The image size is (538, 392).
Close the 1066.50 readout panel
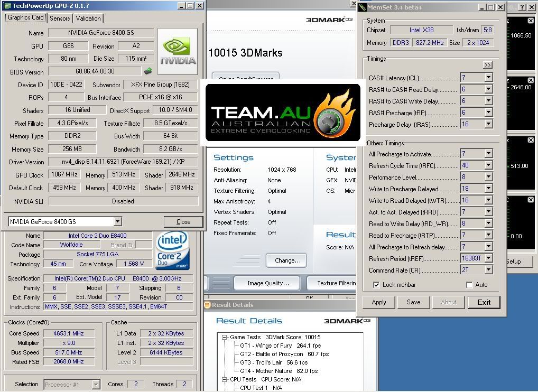(x=531, y=21)
